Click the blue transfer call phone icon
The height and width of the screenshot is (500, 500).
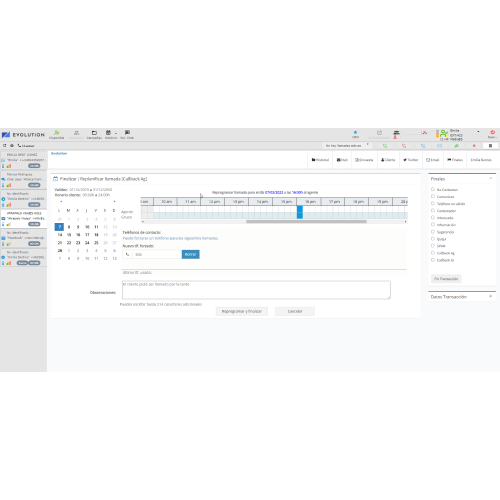pyautogui.click(x=423, y=146)
